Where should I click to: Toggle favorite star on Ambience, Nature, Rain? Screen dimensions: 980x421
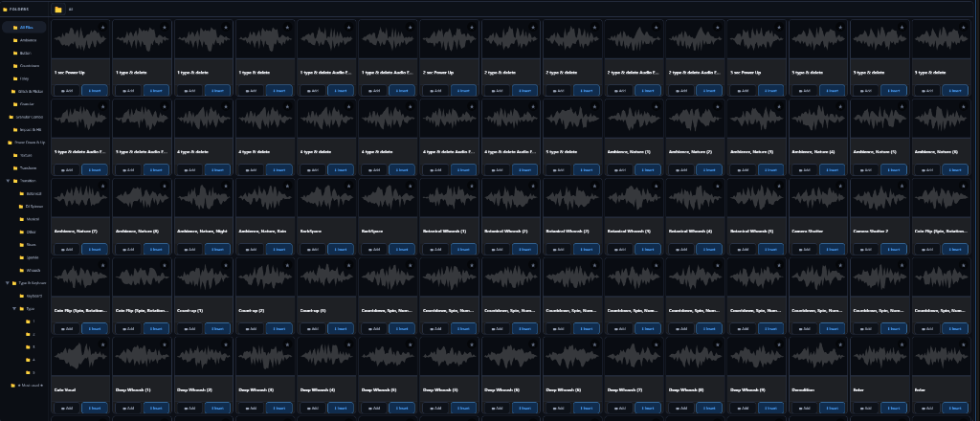287,186
